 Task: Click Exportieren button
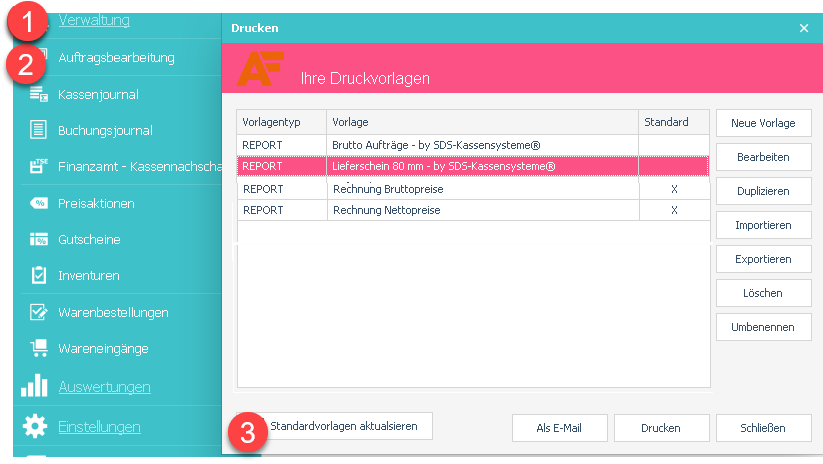[x=763, y=259]
